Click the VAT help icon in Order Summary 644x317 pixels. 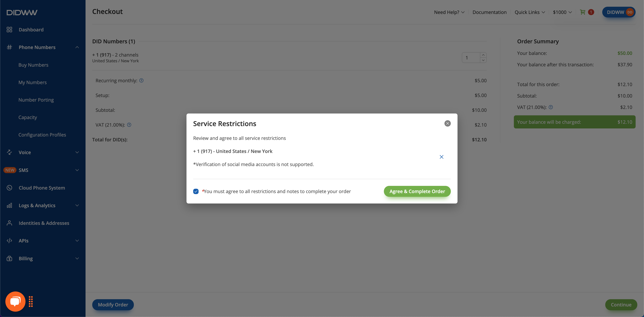551,107
